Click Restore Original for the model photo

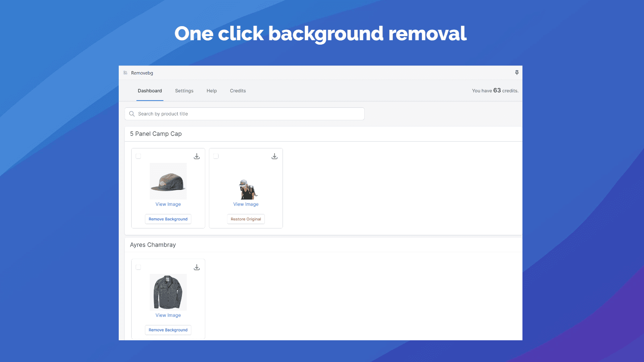click(246, 219)
